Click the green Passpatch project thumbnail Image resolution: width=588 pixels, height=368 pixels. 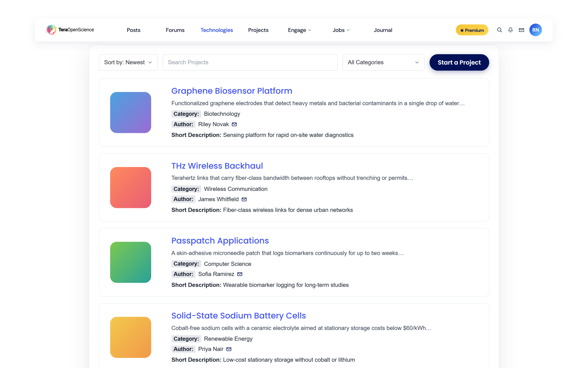click(x=130, y=262)
